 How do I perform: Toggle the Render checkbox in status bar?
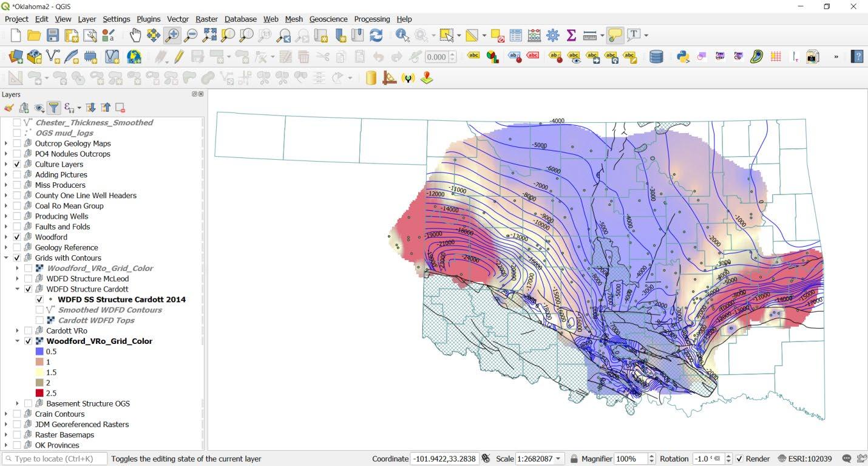pos(739,459)
